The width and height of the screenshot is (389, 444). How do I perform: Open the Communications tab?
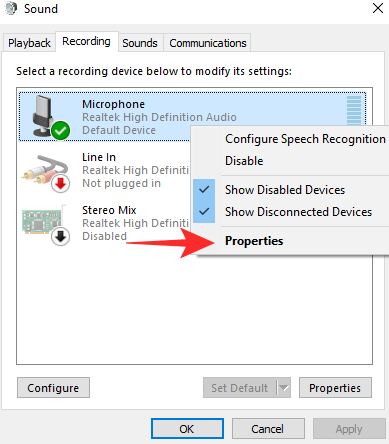[x=208, y=43]
